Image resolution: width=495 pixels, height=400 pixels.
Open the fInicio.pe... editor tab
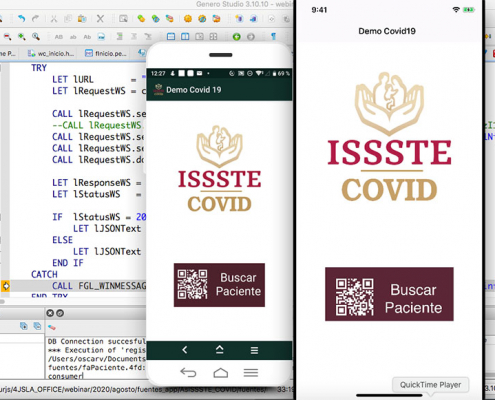(106, 53)
